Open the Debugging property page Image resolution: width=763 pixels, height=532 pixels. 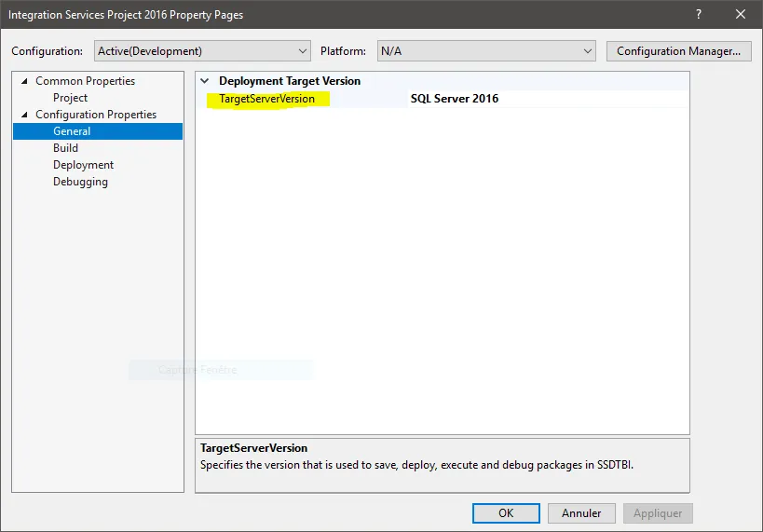[80, 182]
